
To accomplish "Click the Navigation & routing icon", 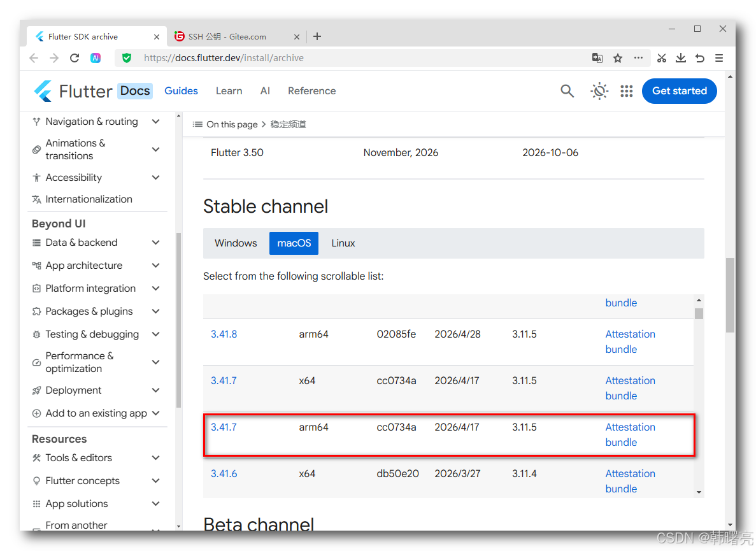I will pos(37,122).
